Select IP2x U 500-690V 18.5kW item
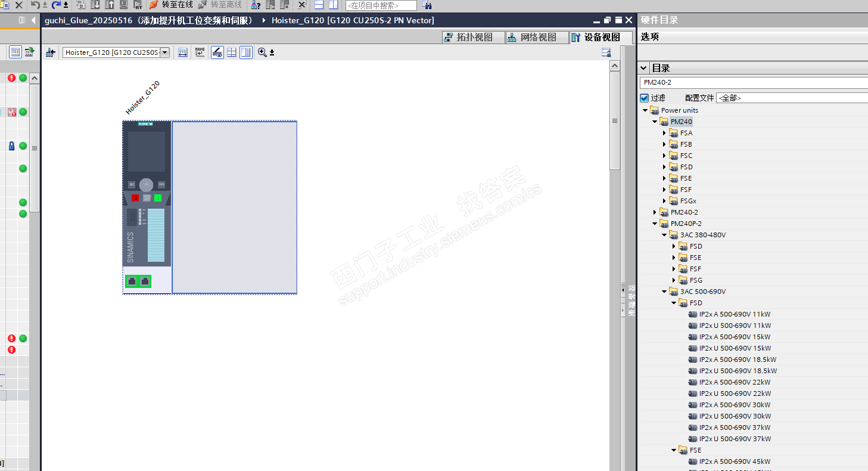The width and height of the screenshot is (868, 471). coord(738,371)
